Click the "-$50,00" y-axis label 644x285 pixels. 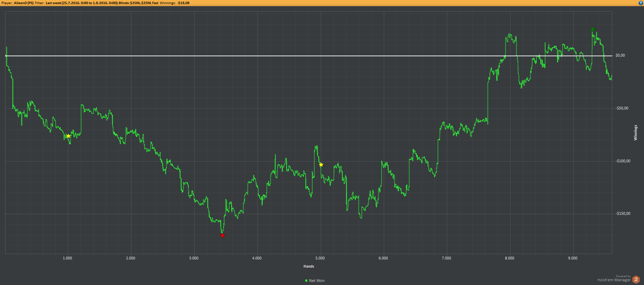(622, 108)
